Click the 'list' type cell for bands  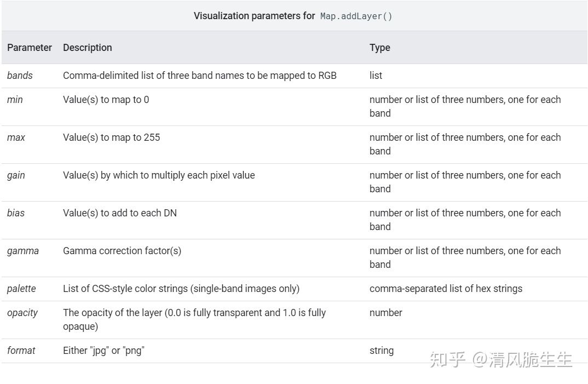[x=376, y=76]
